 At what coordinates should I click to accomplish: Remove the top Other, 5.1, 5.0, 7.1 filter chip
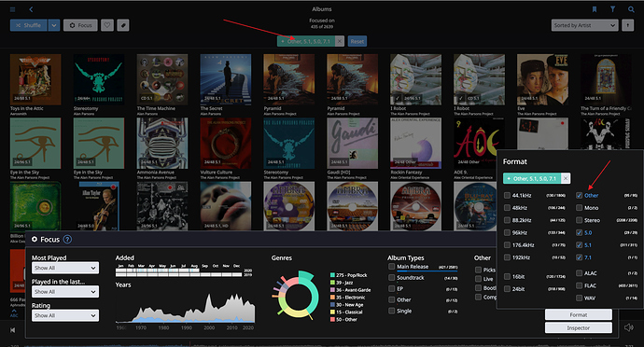point(339,41)
